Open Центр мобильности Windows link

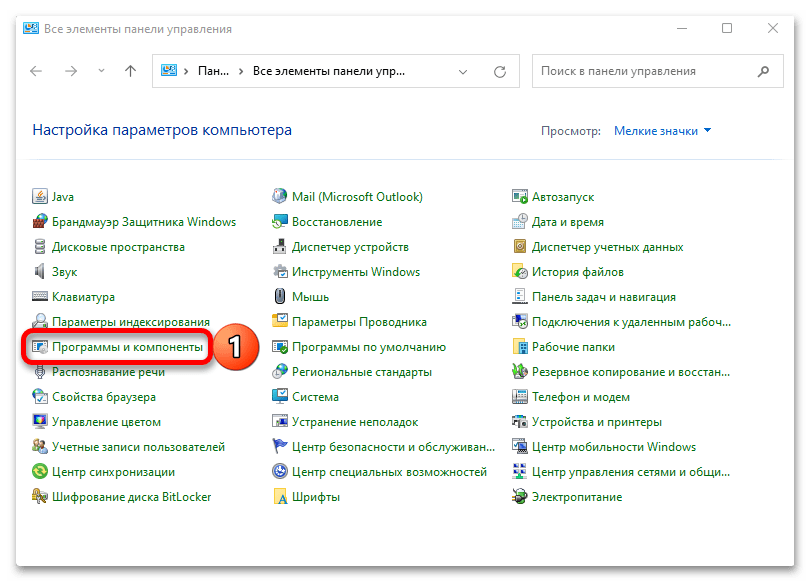pyautogui.click(x=614, y=447)
